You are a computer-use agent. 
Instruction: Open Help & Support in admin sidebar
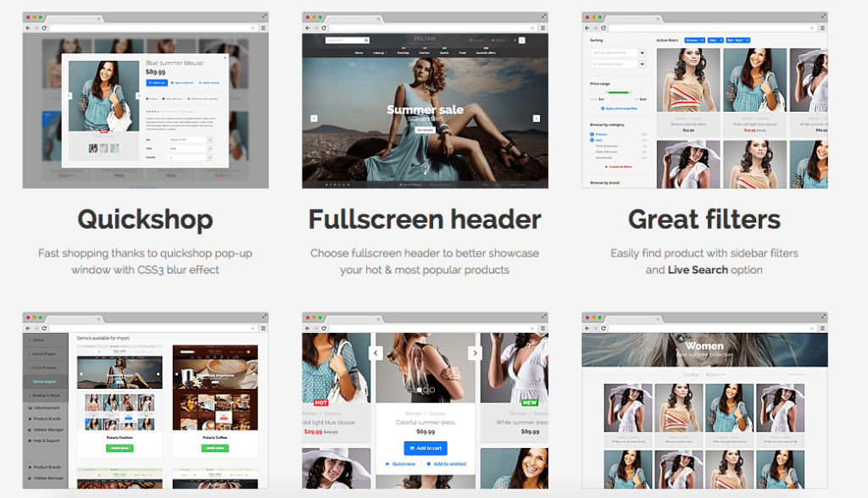[x=46, y=441]
